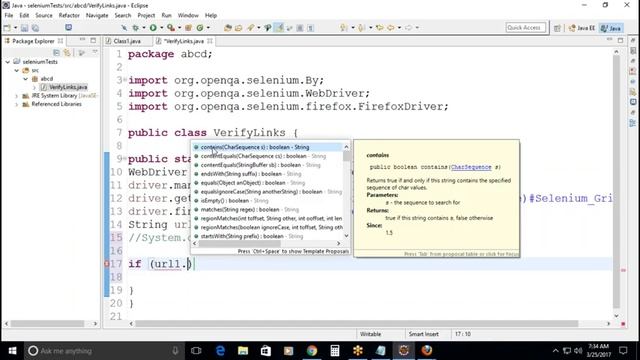
Task: Toggle Mark Occurrences highlighted toolbar button
Action: click(x=280, y=28)
